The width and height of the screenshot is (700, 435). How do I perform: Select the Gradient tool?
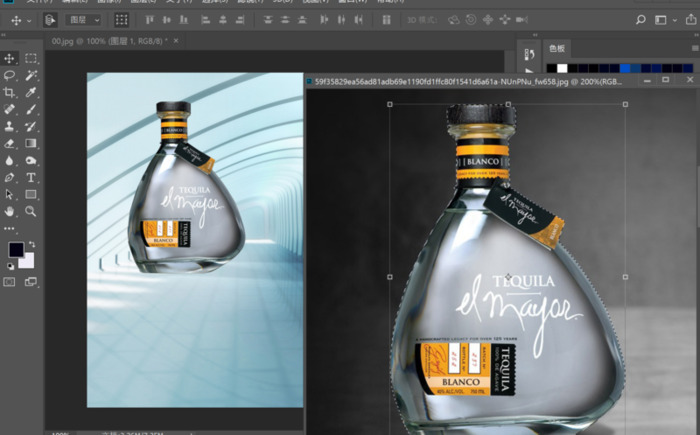coord(32,144)
